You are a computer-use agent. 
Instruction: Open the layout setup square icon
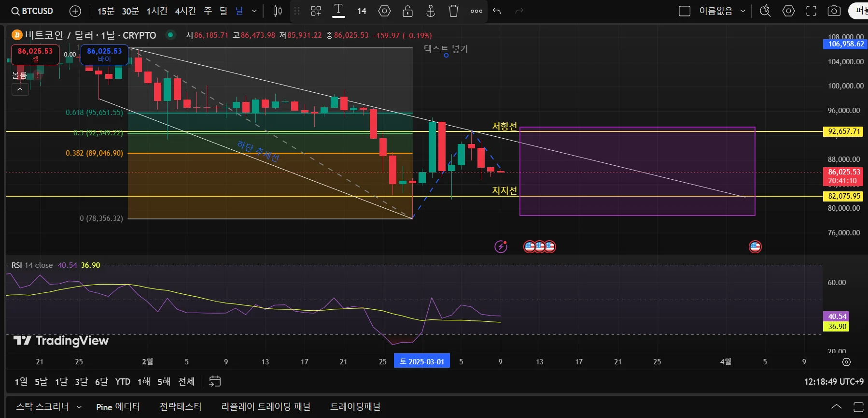click(685, 11)
